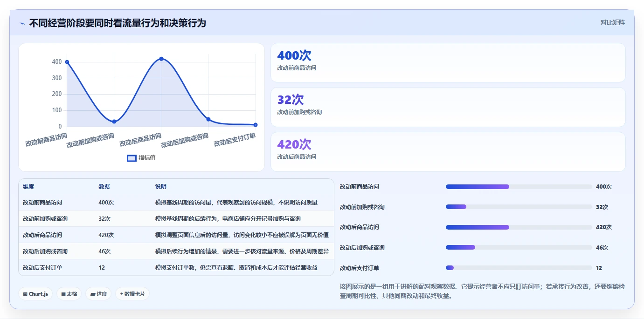The height and width of the screenshot is (319, 644).
Task: Click the table cell 改动后商品访问
Action: 42,235
